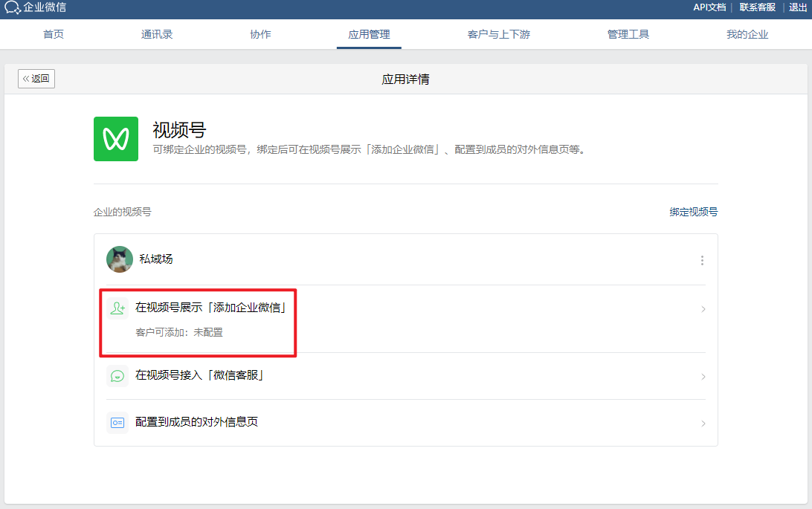Expand the 微信客服 row chevron
The height and width of the screenshot is (509, 812).
(x=703, y=377)
